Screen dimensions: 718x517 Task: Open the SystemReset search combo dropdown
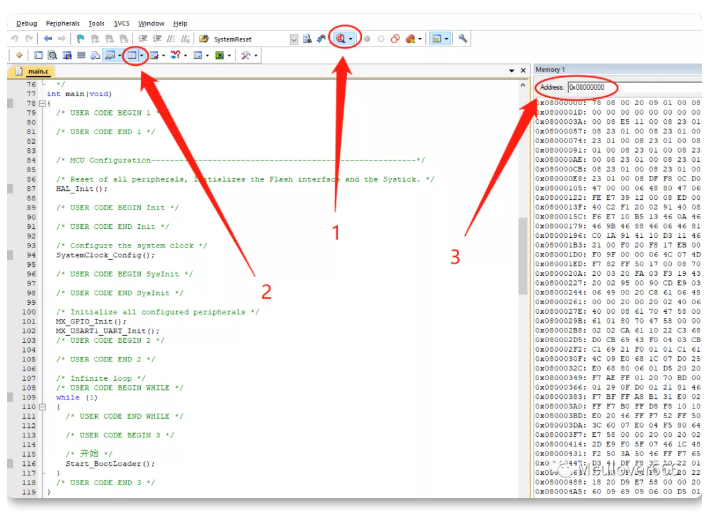tap(294, 39)
